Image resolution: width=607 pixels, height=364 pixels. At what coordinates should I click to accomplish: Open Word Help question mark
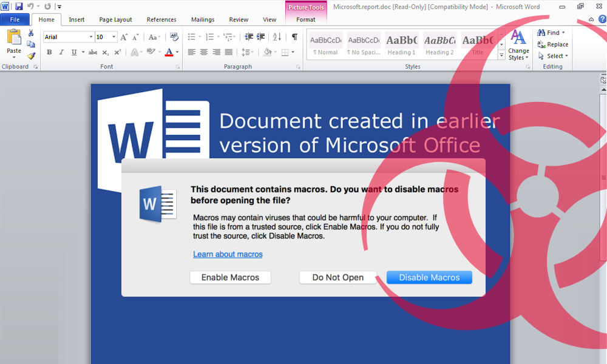point(602,19)
